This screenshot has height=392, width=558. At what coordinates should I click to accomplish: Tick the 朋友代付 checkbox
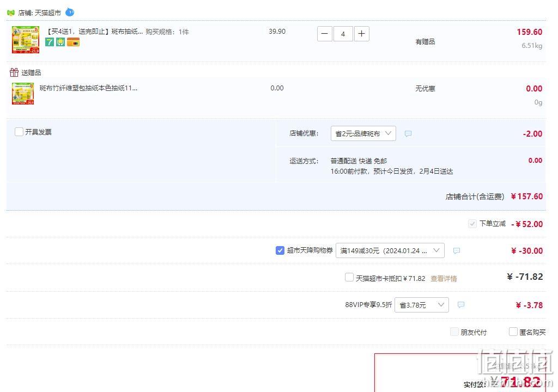pos(454,332)
